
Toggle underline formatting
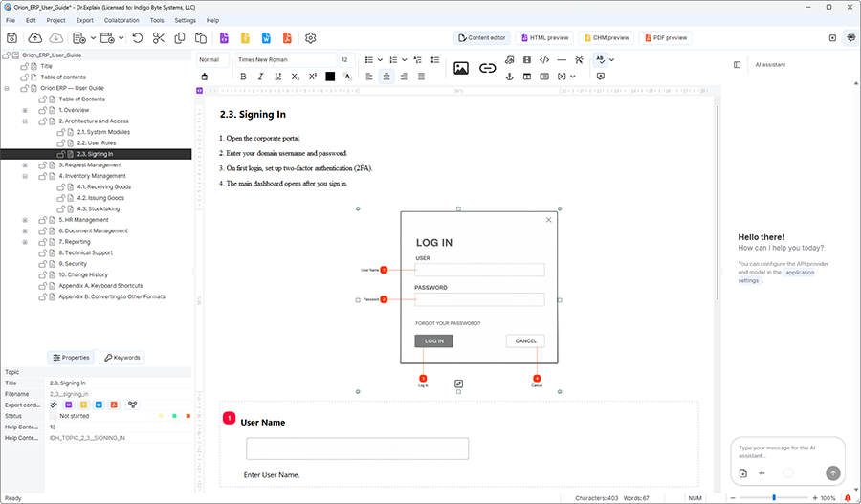tap(277, 77)
